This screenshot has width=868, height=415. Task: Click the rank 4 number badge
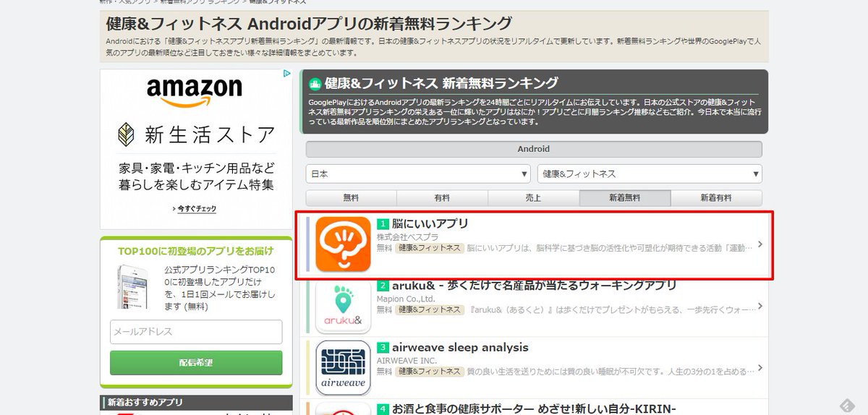click(383, 409)
